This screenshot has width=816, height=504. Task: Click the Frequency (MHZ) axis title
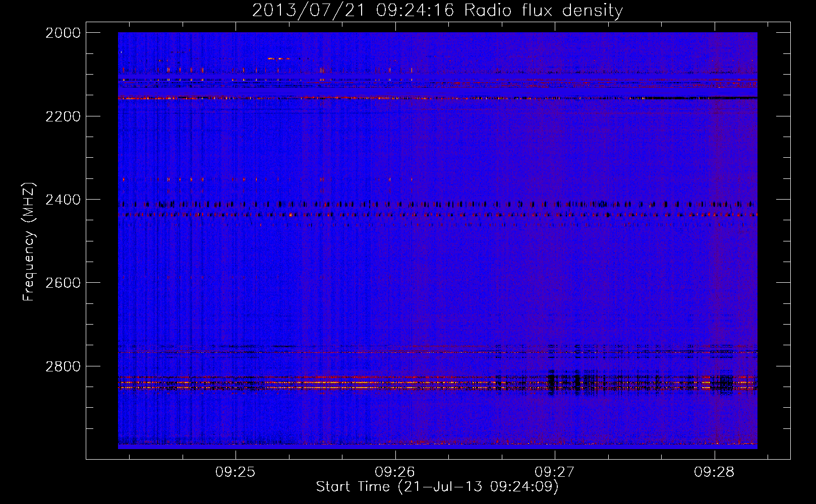pyautogui.click(x=29, y=242)
